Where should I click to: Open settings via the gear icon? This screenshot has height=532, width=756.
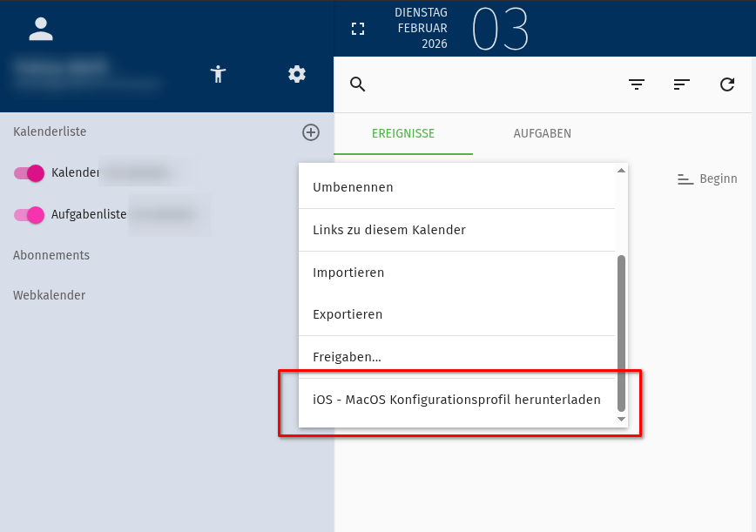(x=297, y=75)
